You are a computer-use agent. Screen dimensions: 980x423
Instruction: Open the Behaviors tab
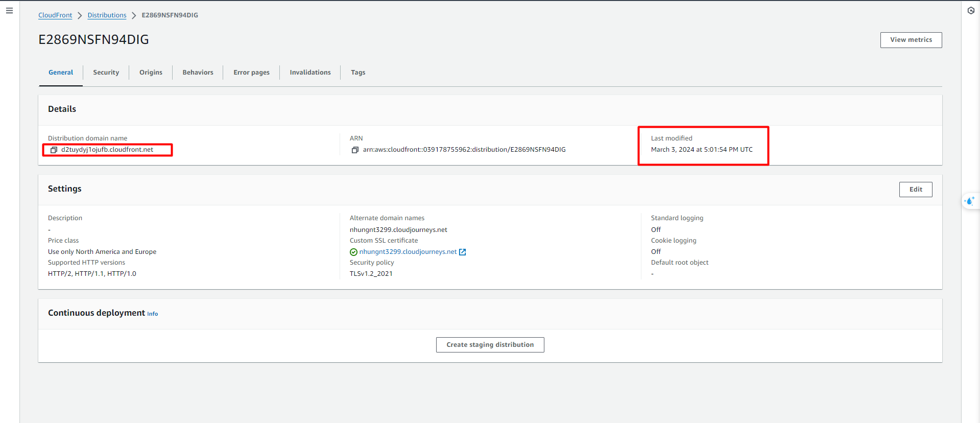(x=198, y=73)
